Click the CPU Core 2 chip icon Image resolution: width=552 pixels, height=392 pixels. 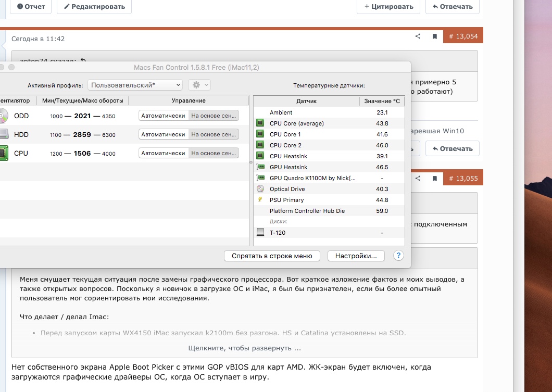point(260,145)
